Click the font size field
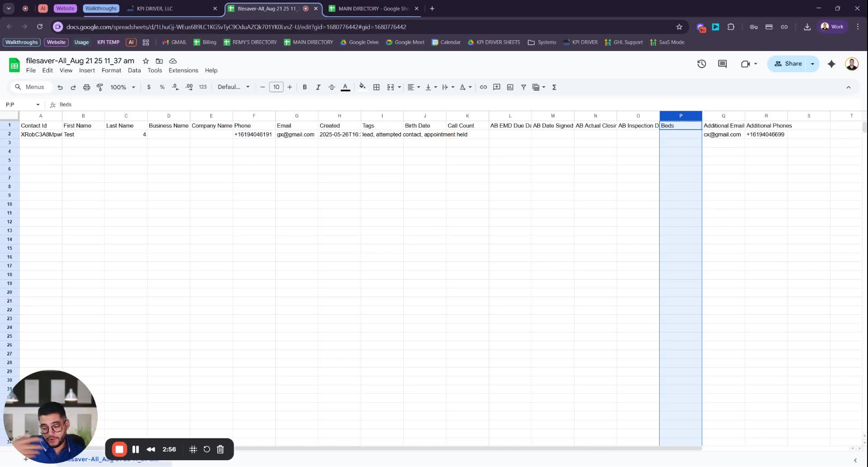The width and height of the screenshot is (868, 467). (276, 87)
